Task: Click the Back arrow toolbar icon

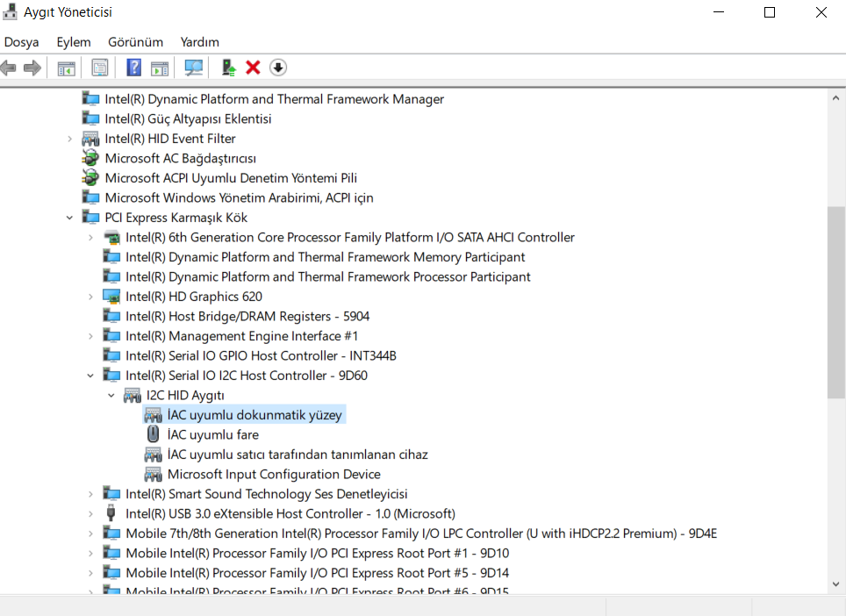Action: point(8,68)
